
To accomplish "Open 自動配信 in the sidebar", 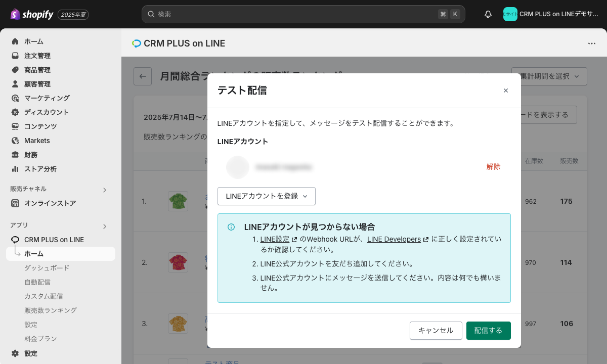I will [37, 282].
